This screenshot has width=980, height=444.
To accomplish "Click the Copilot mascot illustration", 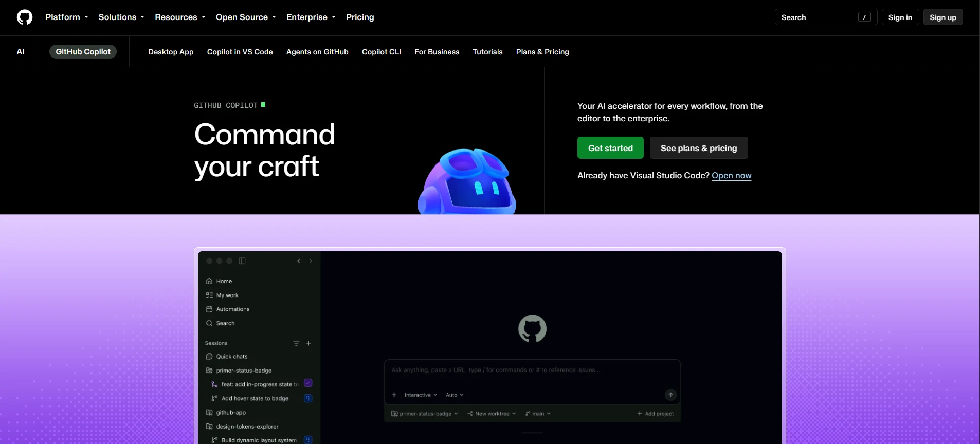I will 467,181.
